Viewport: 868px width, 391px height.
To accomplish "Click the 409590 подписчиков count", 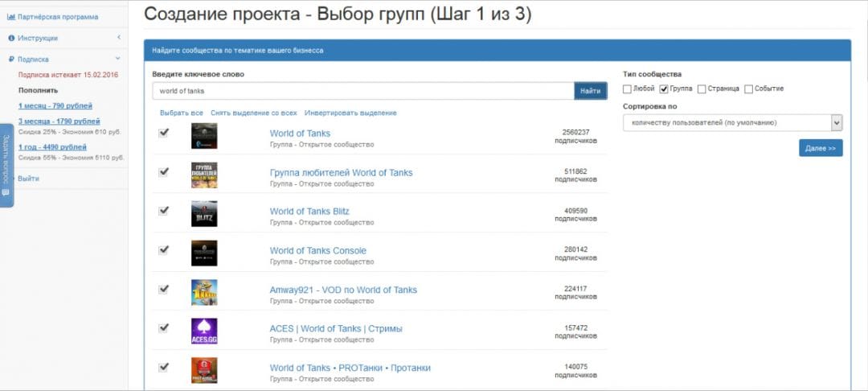I will point(575,215).
